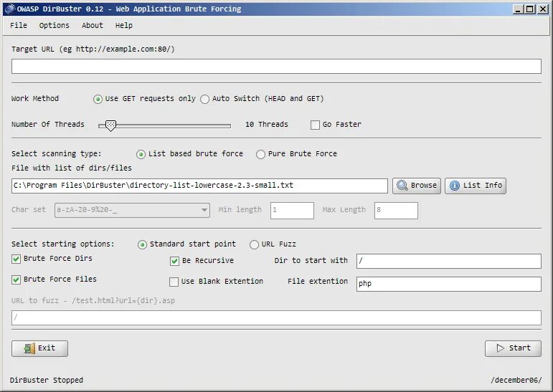
Task: Click the Max Length field
Action: click(396, 211)
